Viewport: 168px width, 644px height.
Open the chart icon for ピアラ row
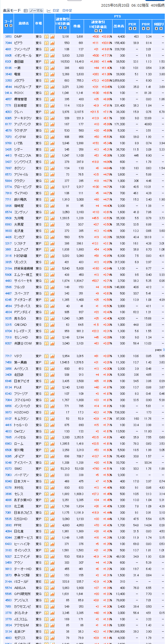point(52,43)
